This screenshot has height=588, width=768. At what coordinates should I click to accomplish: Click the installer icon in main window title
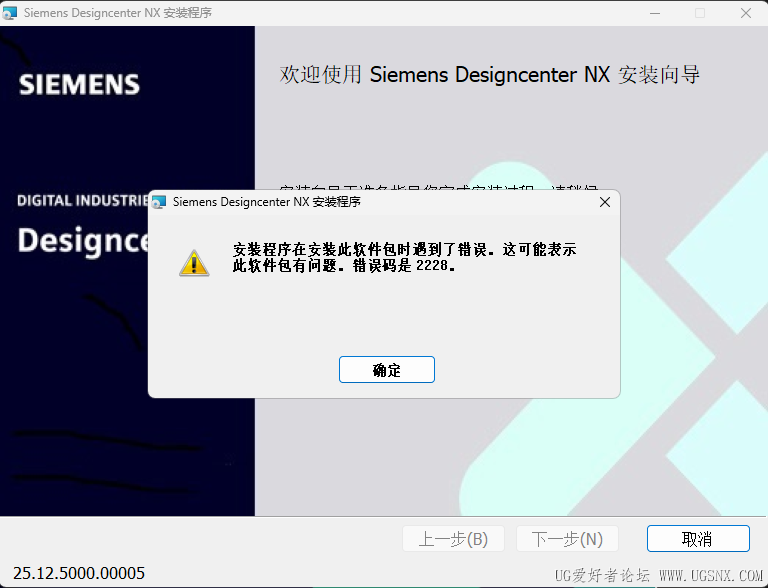tap(10, 13)
